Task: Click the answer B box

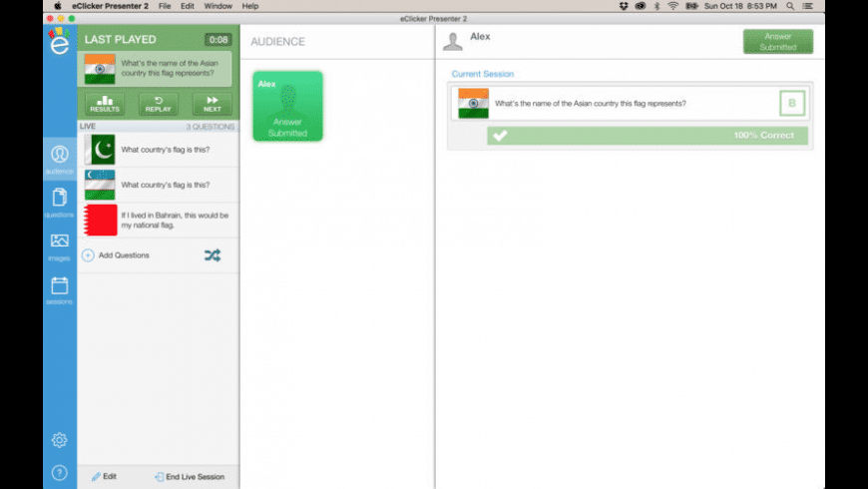Action: click(792, 103)
